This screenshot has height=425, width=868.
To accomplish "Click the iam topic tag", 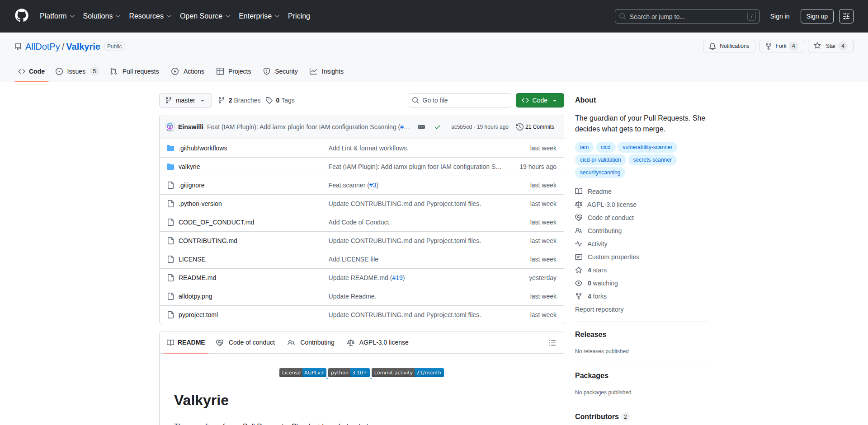I will (x=584, y=147).
